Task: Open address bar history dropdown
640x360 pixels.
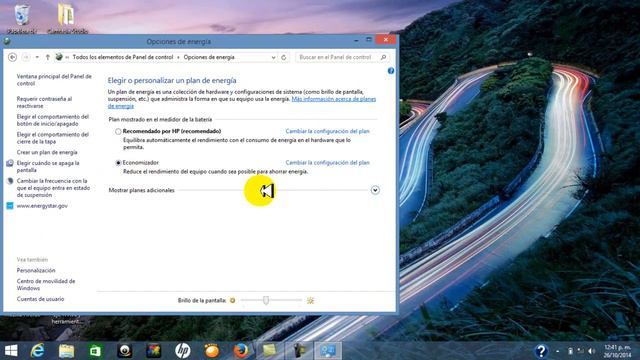Action: point(273,58)
